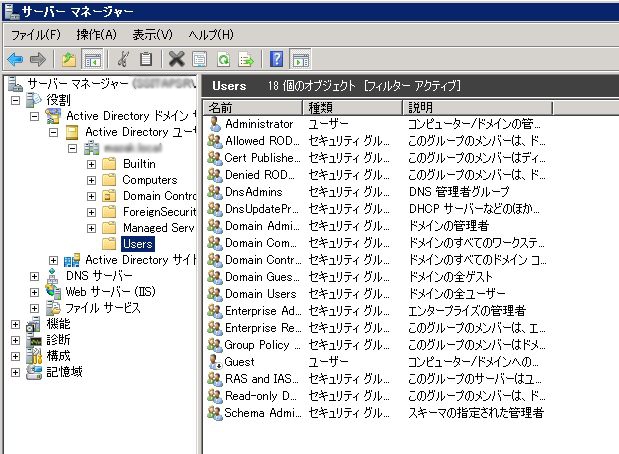Click the DNS サーバー role icon
The image size is (619, 454).
[x=53, y=276]
